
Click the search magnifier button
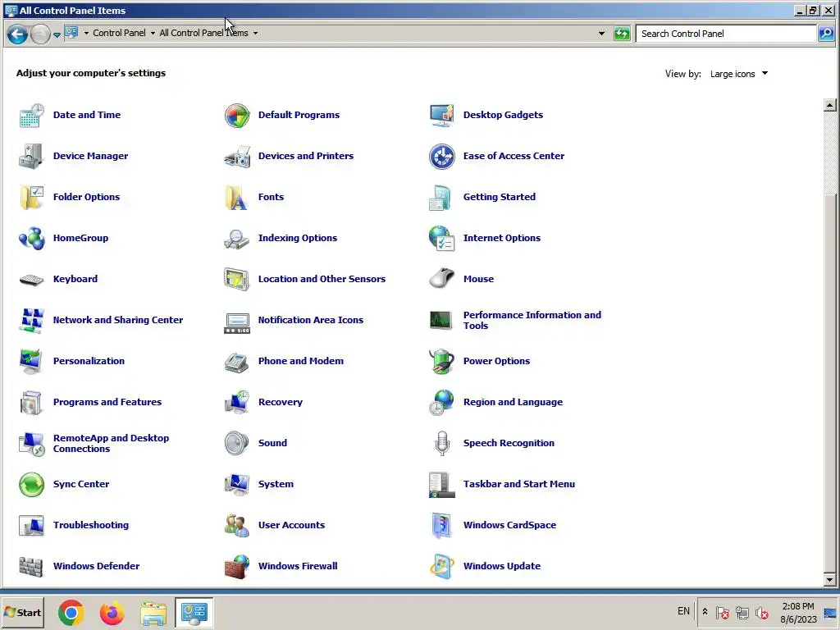click(825, 34)
